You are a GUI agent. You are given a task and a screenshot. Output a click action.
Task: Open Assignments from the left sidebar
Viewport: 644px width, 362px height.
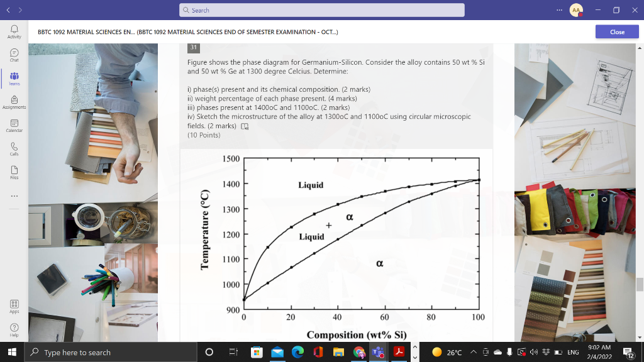[14, 102]
